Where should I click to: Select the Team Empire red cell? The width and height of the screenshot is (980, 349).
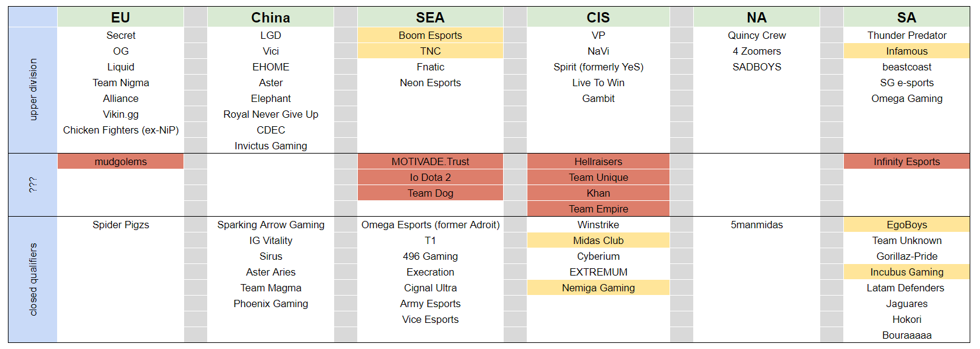(598, 209)
